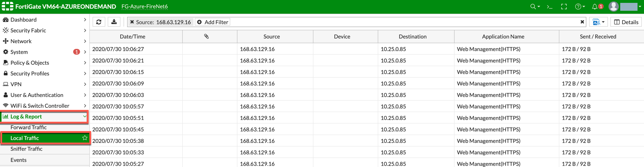Open the CLI console icon
644x167 pixels.
pyautogui.click(x=550, y=6)
